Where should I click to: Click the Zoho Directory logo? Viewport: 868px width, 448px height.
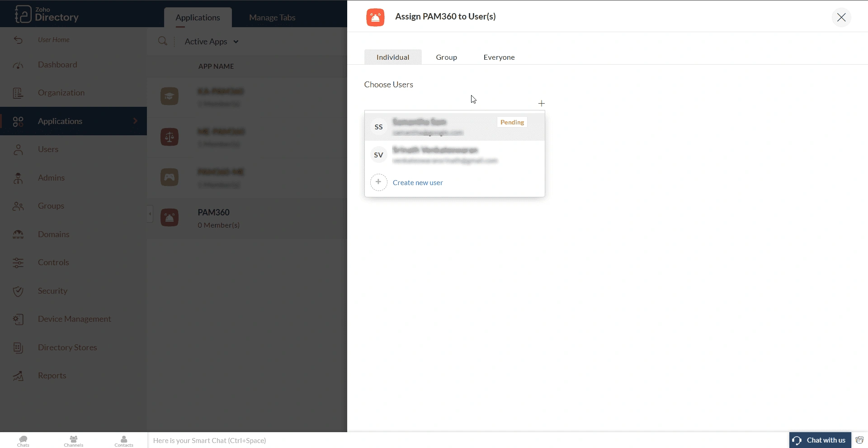click(x=47, y=14)
